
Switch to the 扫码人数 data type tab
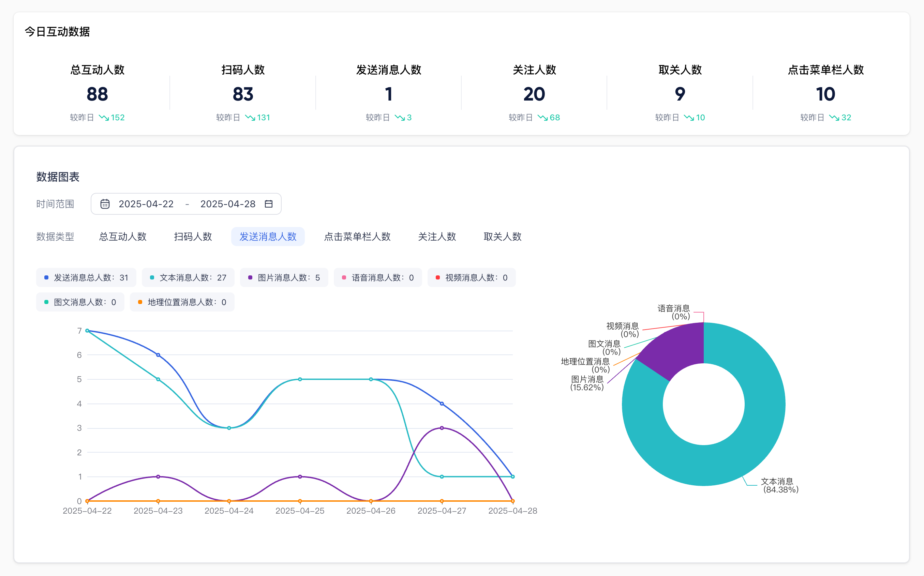coord(193,237)
